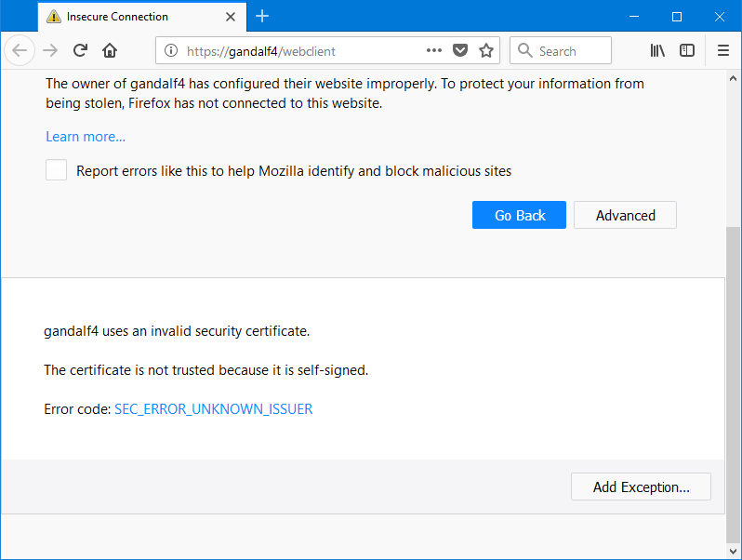
Task: Click the Save to Pocket icon
Action: coord(459,50)
